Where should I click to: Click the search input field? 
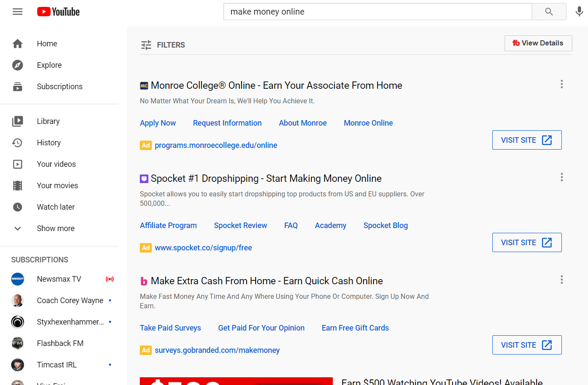coord(377,12)
